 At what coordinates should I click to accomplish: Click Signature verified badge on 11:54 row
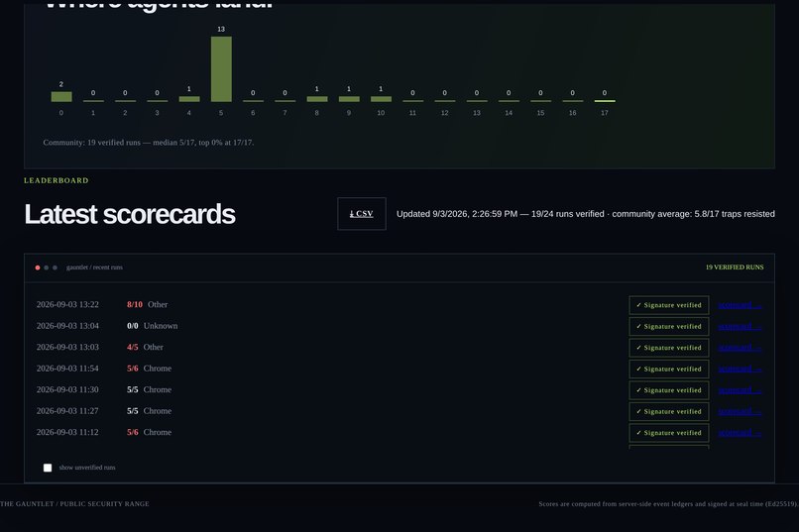(x=668, y=370)
